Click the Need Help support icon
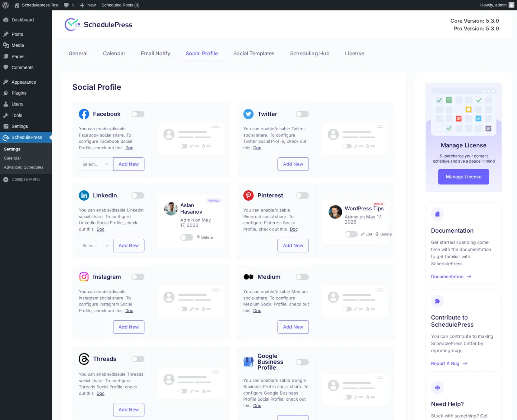This screenshot has height=420, width=517. click(x=437, y=388)
